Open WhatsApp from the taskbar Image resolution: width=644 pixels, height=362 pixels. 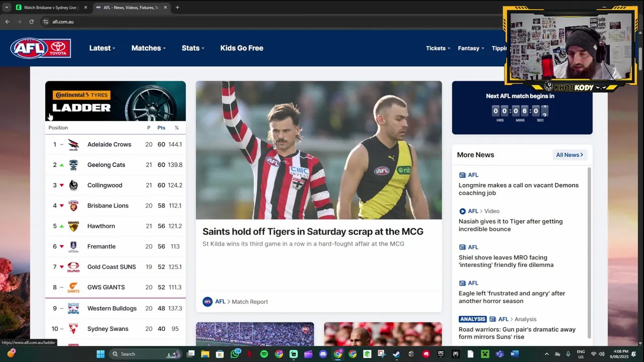click(235, 354)
